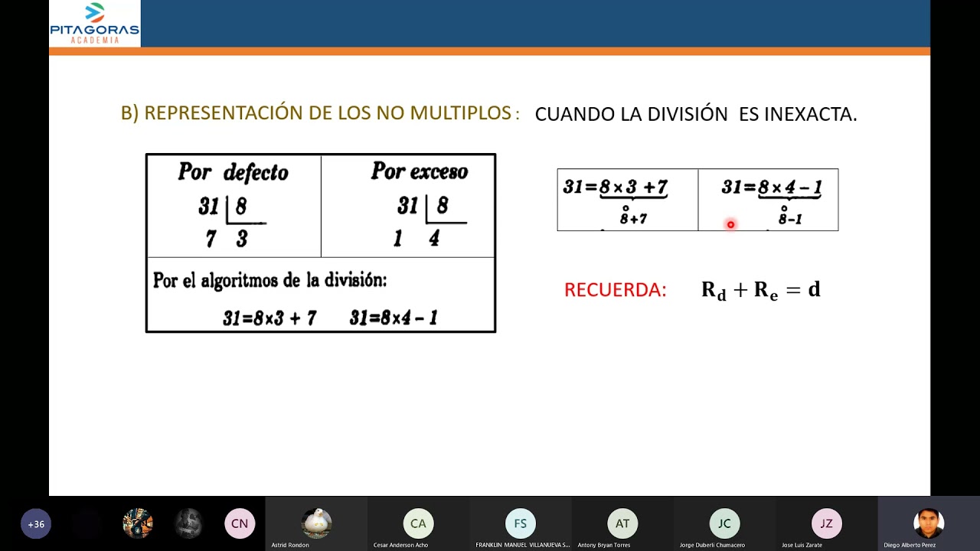This screenshot has height=551, width=980.
Task: Select Jorge Duberli Chumacero's JC tile
Action: coord(724,523)
